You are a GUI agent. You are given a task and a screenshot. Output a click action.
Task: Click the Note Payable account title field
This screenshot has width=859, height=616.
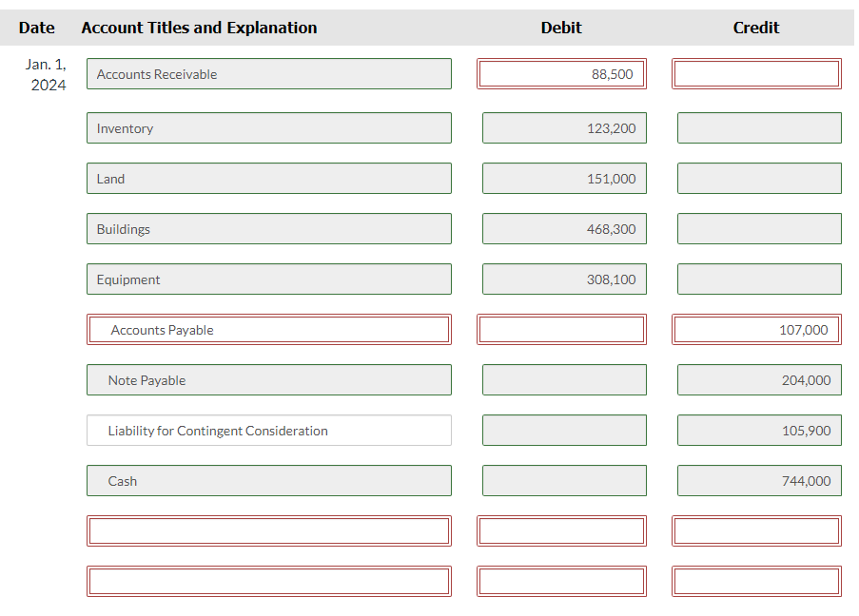click(x=268, y=379)
